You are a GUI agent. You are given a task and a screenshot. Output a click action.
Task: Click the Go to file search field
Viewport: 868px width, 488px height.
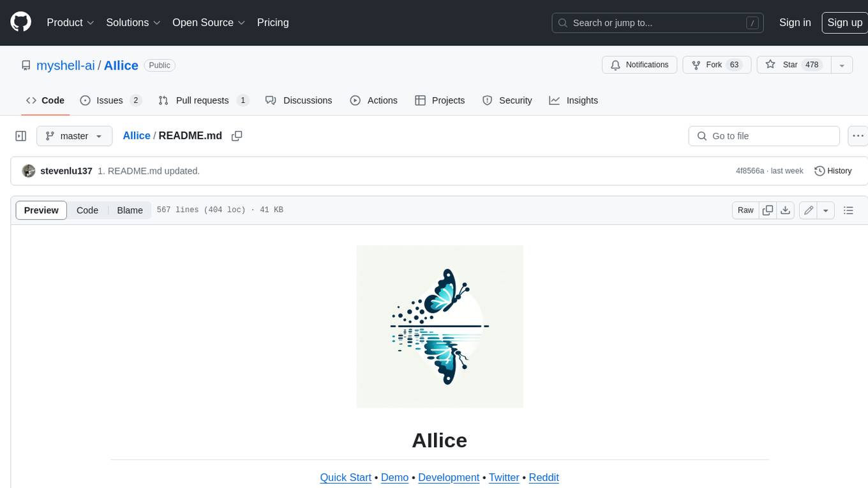[764, 136]
